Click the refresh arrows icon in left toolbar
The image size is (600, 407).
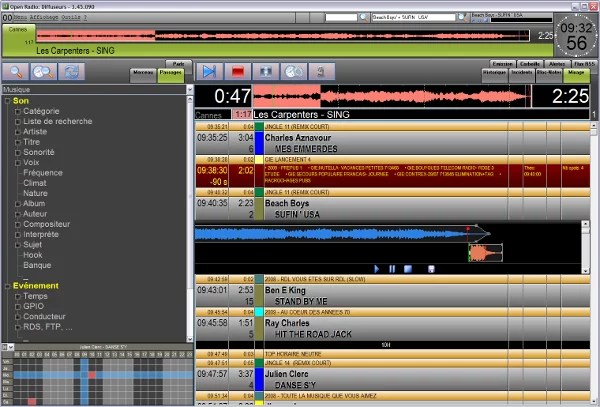point(71,71)
